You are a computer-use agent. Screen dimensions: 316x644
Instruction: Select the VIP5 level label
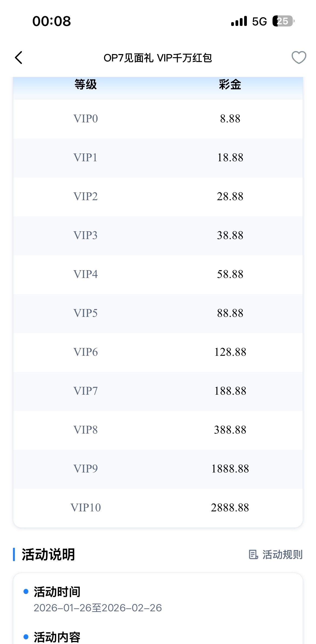tap(86, 313)
